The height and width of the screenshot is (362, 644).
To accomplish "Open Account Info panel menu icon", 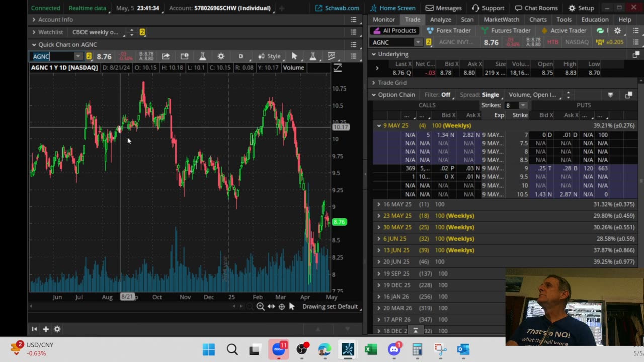I will (x=353, y=20).
